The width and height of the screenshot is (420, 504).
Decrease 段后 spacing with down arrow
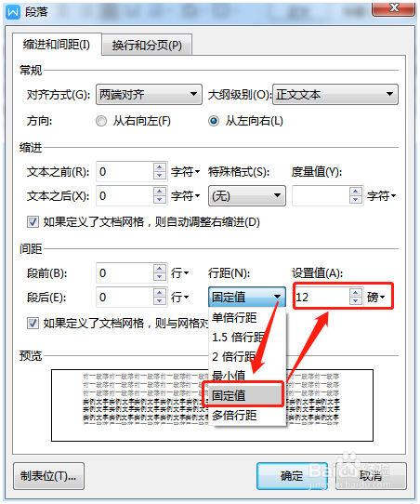pos(160,301)
